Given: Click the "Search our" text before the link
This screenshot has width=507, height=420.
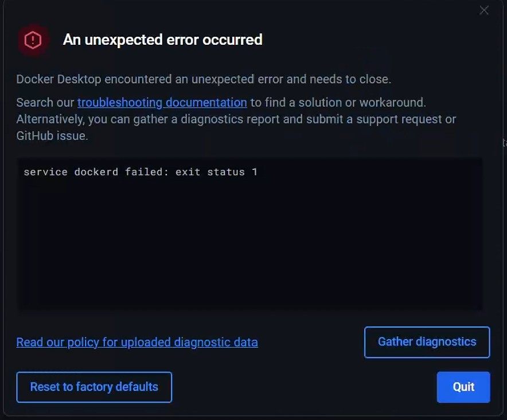Looking at the screenshot, I should click(x=45, y=103).
